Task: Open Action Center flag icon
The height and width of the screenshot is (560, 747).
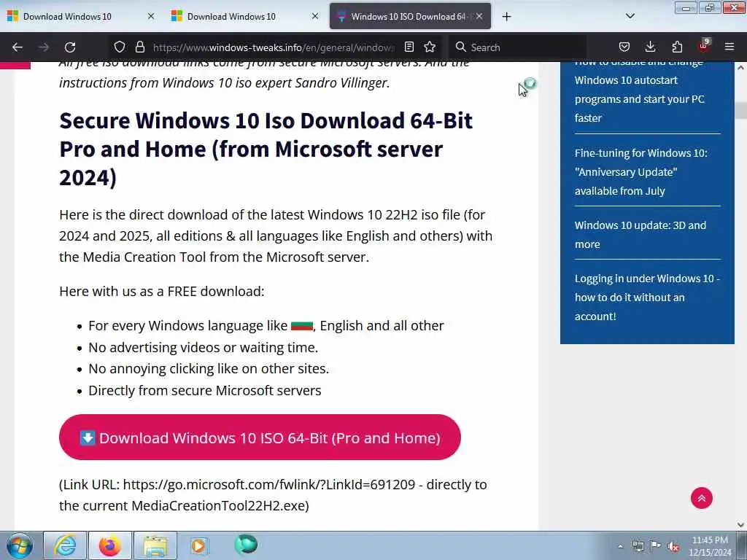Action: coord(656,546)
